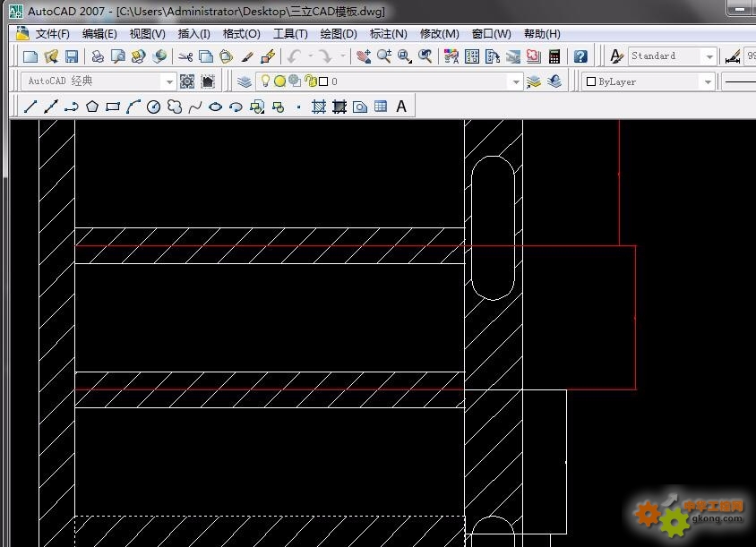Viewport: 756px width, 547px height.
Task: Expand the Standard text style dropdown
Action: point(709,57)
